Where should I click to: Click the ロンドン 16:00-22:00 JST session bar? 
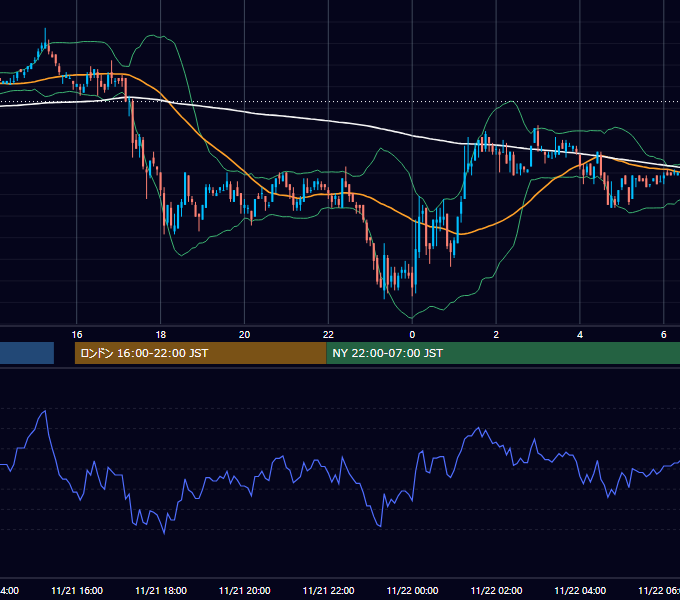click(x=200, y=353)
